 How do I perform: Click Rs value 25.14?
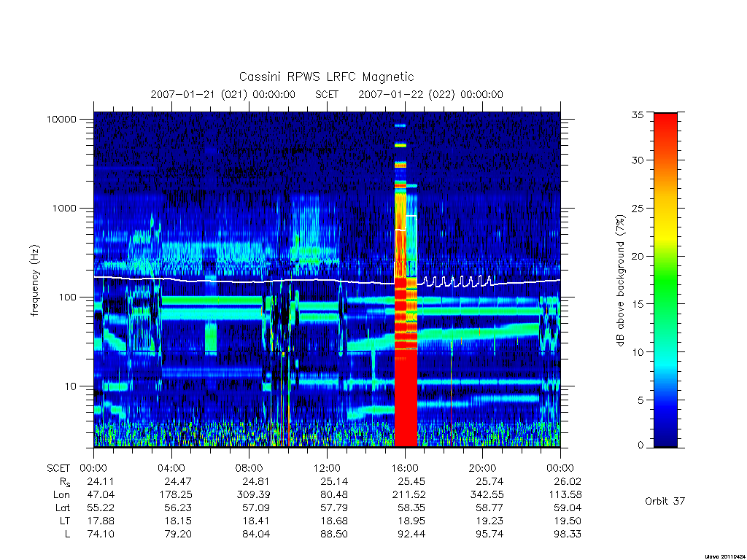point(334,481)
